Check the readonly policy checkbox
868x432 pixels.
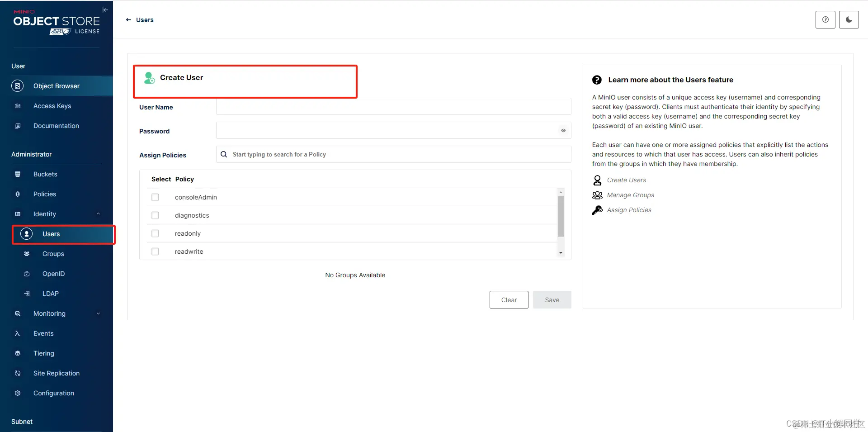click(x=155, y=233)
